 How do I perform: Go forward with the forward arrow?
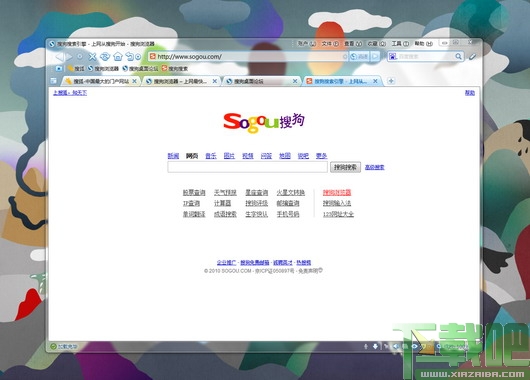pyautogui.click(x=69, y=56)
